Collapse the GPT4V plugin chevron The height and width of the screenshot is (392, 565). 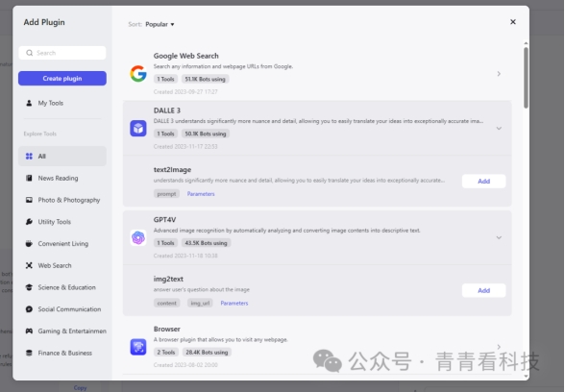pos(499,237)
